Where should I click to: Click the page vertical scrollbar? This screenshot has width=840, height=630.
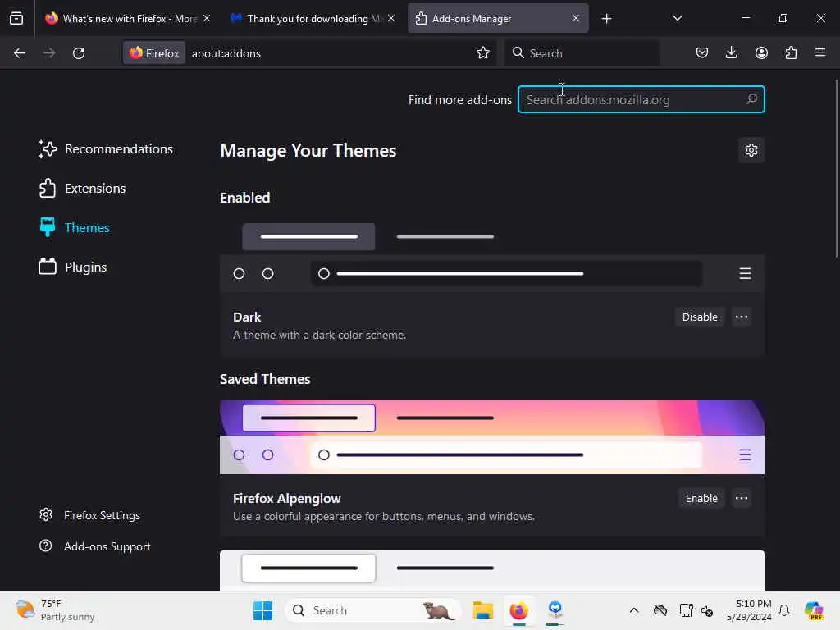836,168
